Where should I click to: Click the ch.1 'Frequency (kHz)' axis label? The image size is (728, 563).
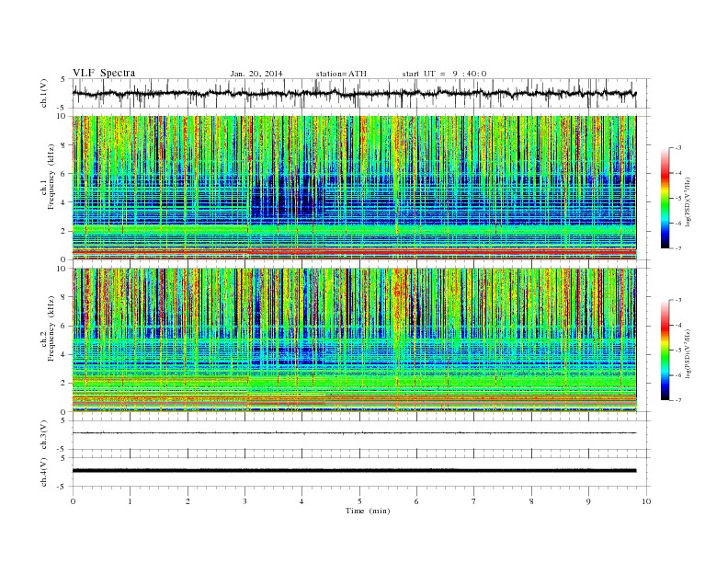51,177
